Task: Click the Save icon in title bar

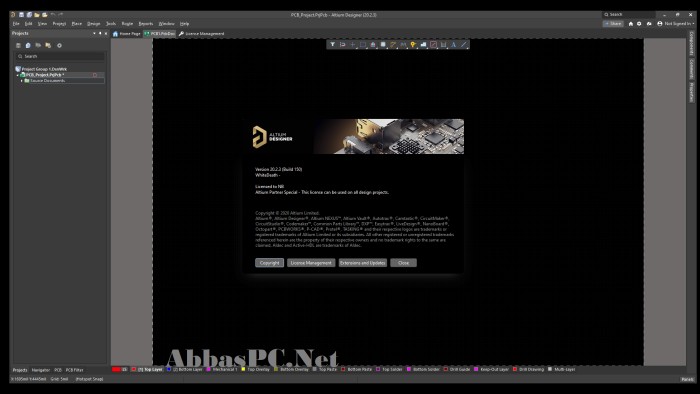Action: pos(21,15)
